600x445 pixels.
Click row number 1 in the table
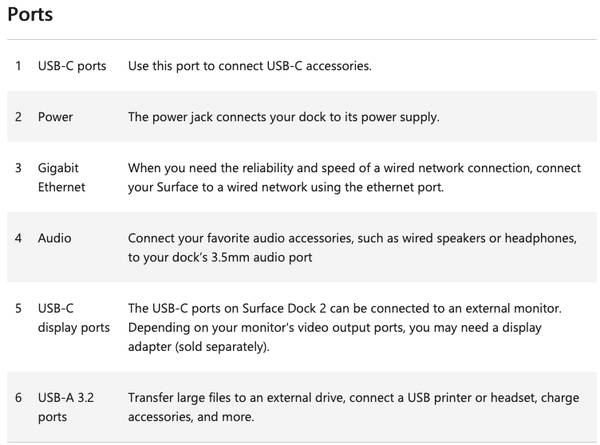18,66
